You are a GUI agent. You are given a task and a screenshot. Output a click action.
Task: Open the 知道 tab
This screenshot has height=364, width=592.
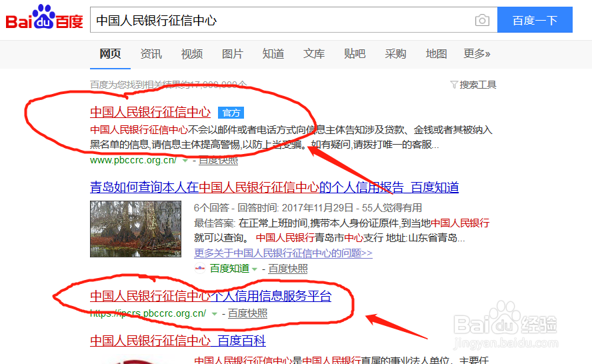tap(273, 54)
